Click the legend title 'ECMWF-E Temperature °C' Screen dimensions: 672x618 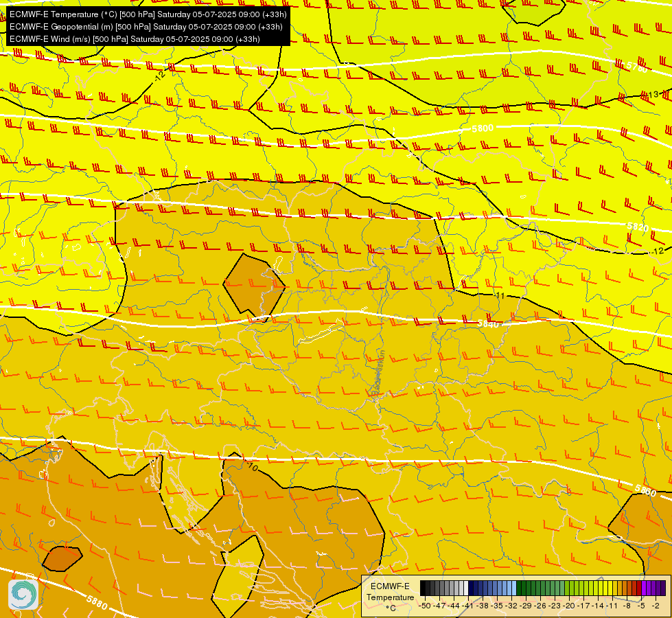(390, 597)
